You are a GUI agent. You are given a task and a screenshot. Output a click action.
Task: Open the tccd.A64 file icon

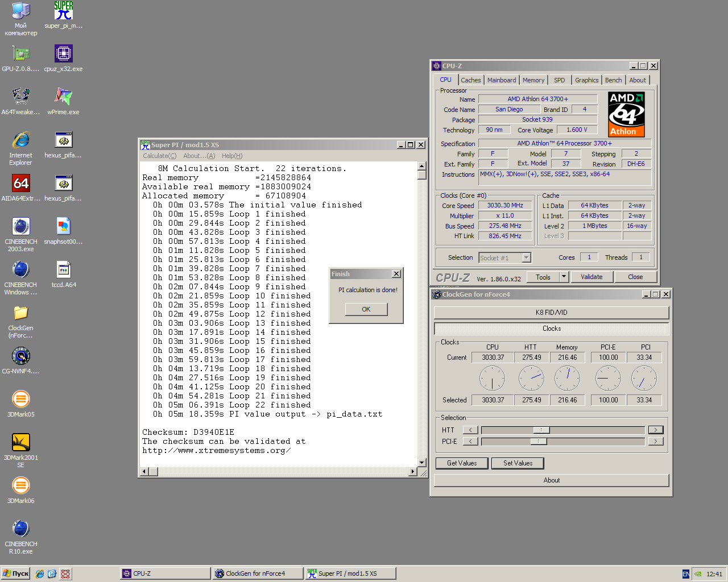tap(63, 270)
